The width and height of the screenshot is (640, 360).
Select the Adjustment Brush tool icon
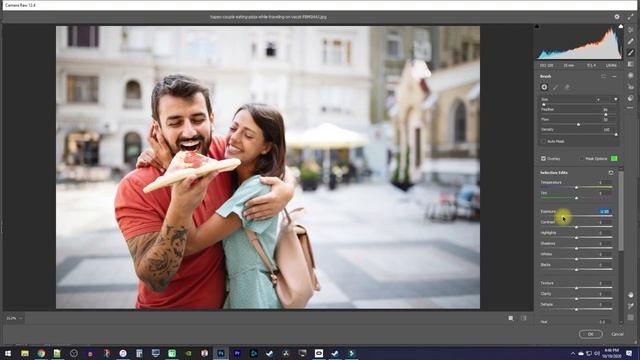click(631, 53)
